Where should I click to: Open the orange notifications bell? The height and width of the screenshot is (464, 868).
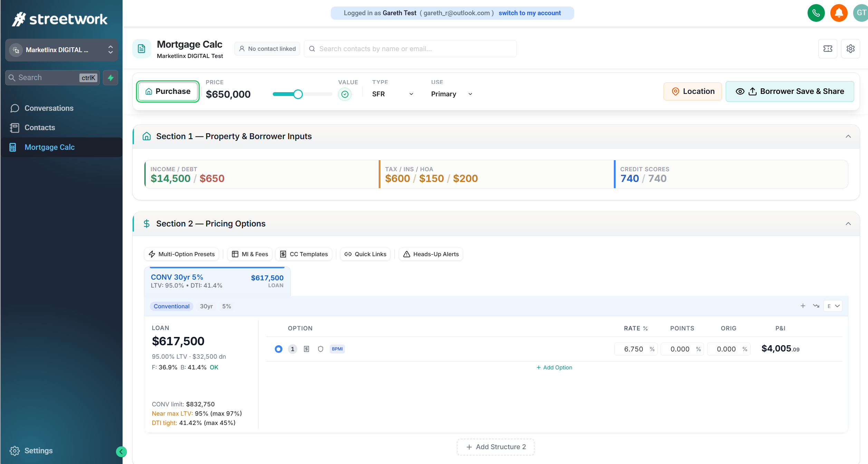(x=839, y=13)
